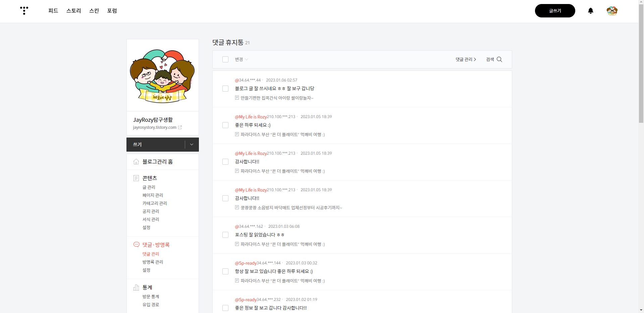Check the comment 좋은 하루 되세요 :)
Screen dimensions: 644x313
[x=225, y=125]
